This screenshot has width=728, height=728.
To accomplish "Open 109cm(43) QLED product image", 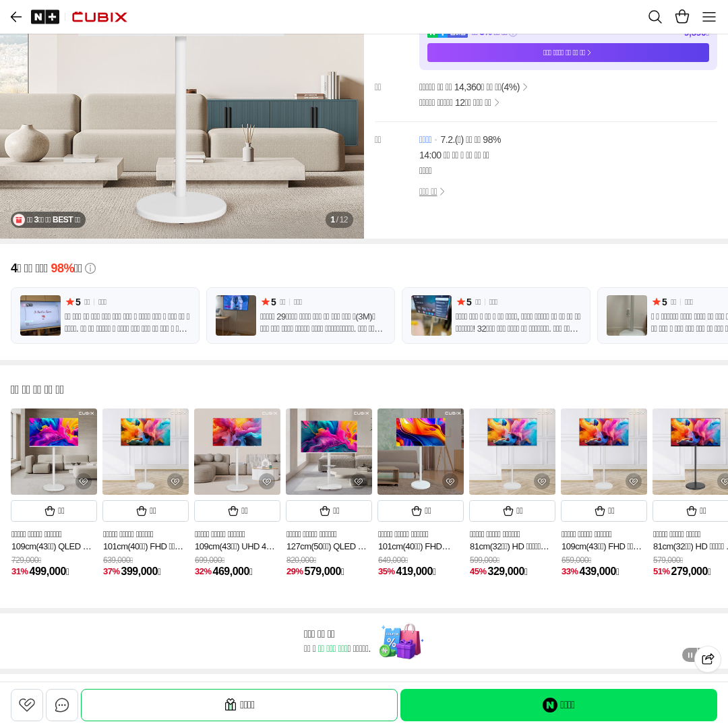I will click(54, 451).
